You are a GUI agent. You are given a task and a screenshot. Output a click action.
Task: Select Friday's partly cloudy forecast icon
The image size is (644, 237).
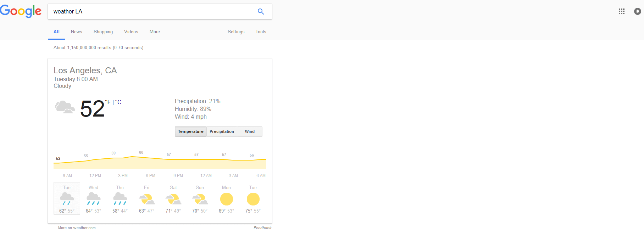[146, 199]
